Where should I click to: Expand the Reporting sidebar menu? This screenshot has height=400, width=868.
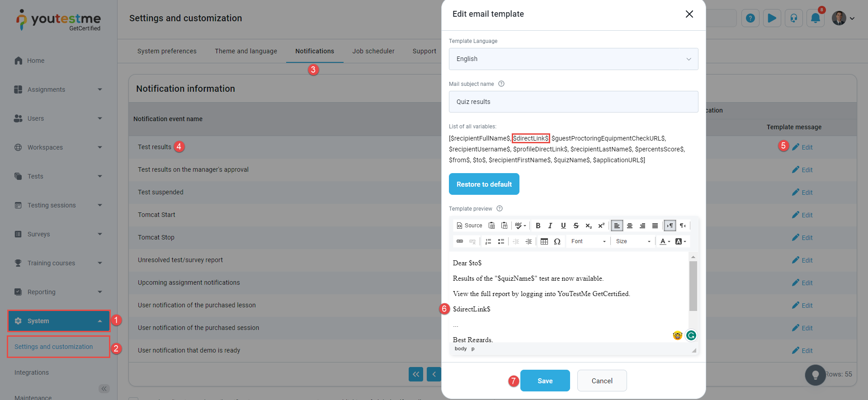[59, 292]
